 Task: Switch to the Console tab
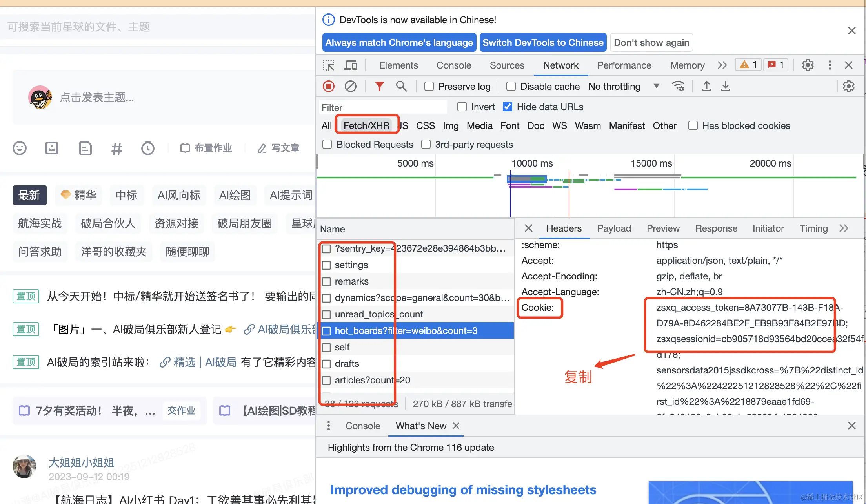(x=454, y=65)
